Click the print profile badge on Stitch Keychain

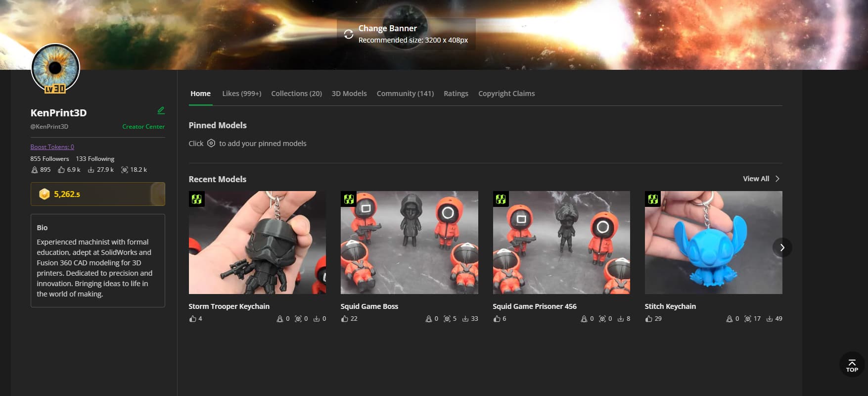click(653, 199)
